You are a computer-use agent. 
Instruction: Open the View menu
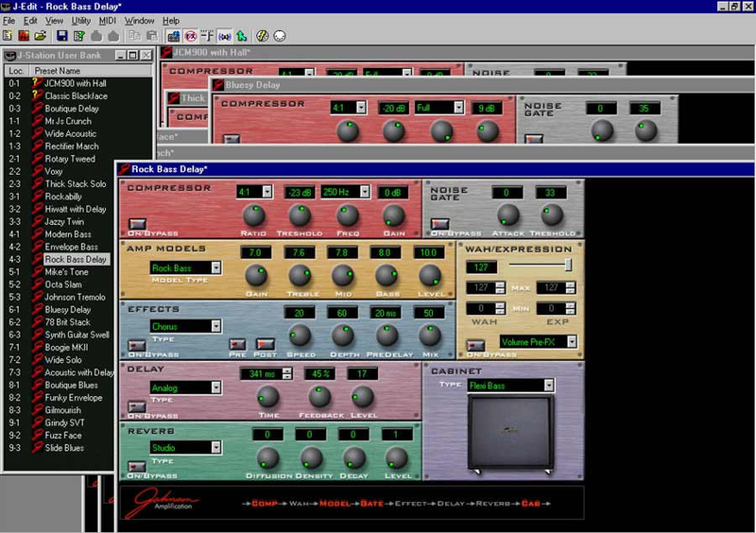54,21
